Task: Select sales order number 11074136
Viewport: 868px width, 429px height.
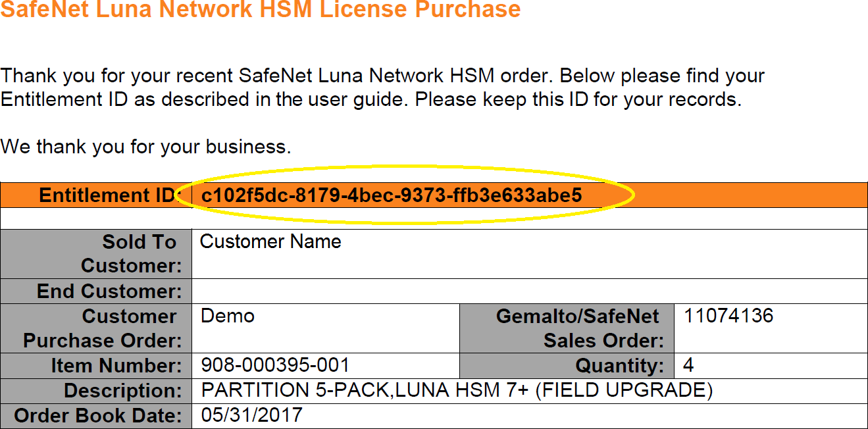Action: tap(728, 316)
